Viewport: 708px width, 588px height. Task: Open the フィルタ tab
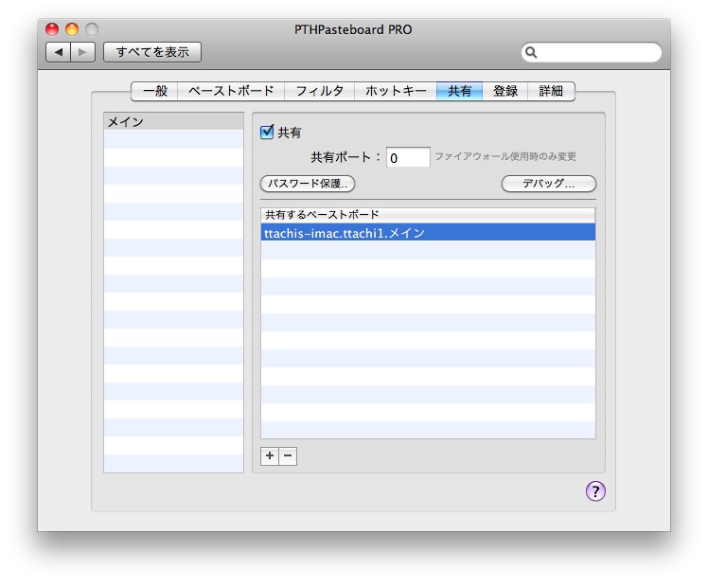tap(319, 92)
